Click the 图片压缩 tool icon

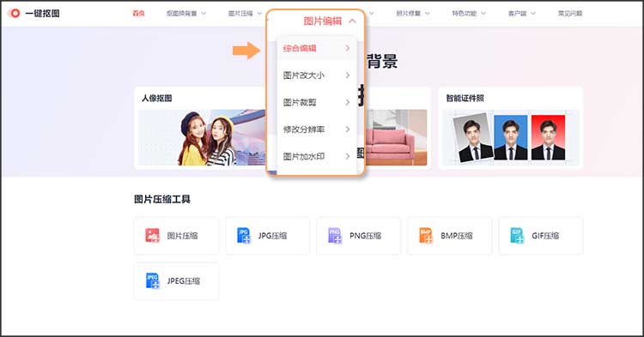click(x=152, y=235)
